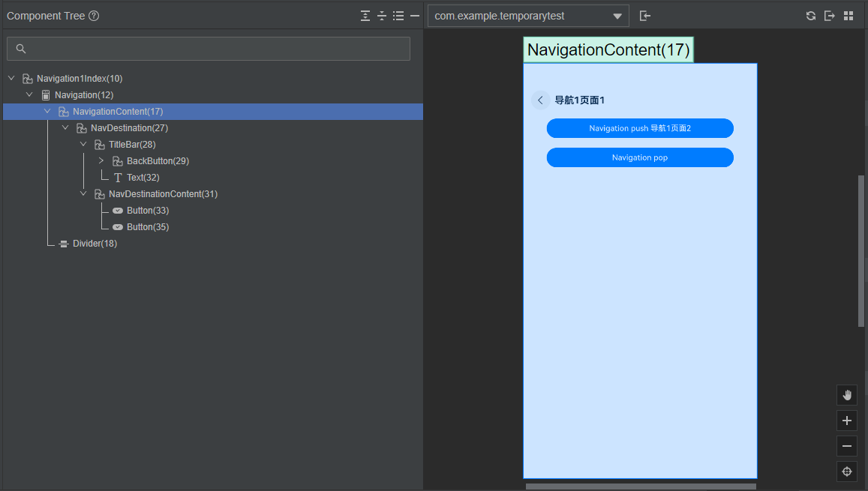
Task: Click the Button(35) node icon
Action: [118, 227]
